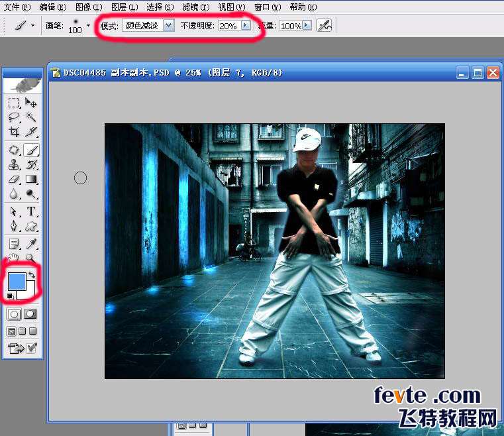The width and height of the screenshot is (504, 436).
Task: Open the 图层 menu
Action: (124, 7)
